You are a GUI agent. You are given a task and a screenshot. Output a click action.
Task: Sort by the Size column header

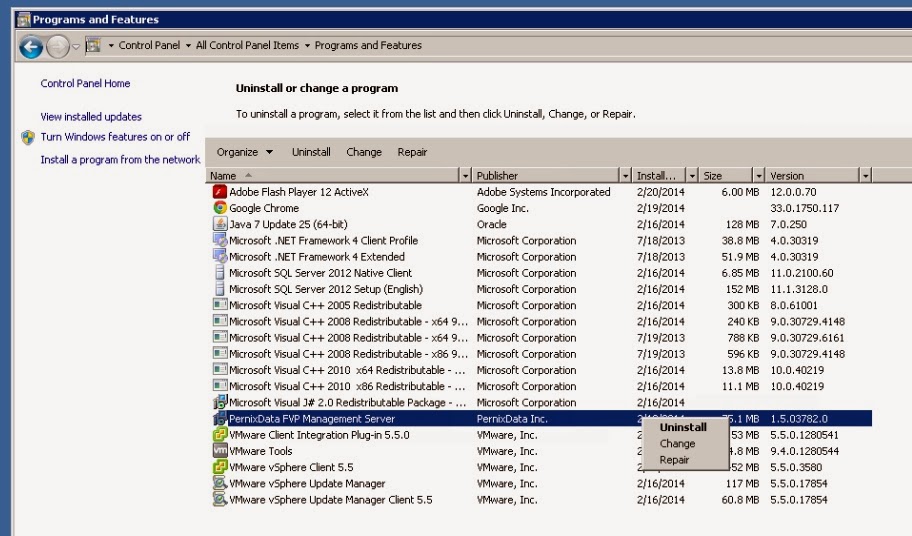coord(726,176)
